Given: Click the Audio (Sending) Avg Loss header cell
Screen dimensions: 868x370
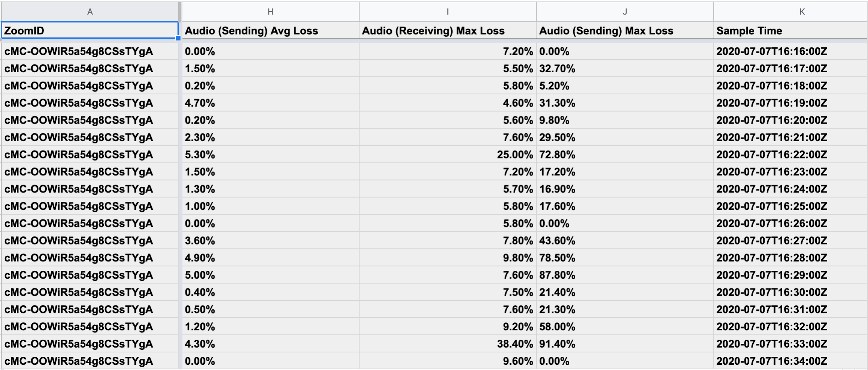Looking at the screenshot, I should coord(270,30).
